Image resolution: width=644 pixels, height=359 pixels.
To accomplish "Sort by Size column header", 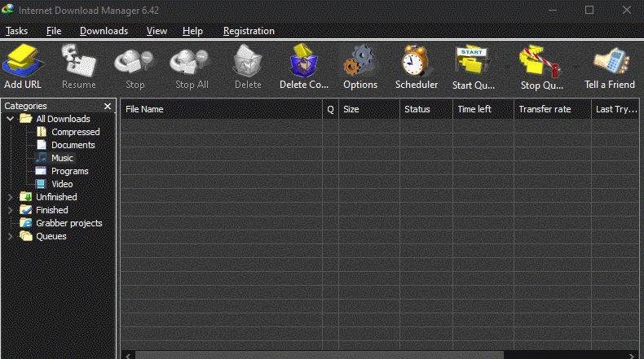I will (x=369, y=109).
